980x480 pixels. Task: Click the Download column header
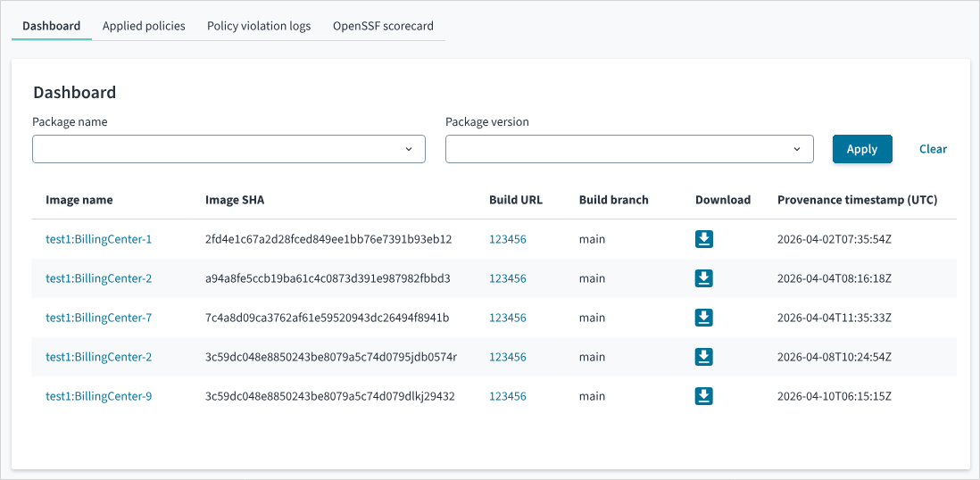(x=722, y=200)
